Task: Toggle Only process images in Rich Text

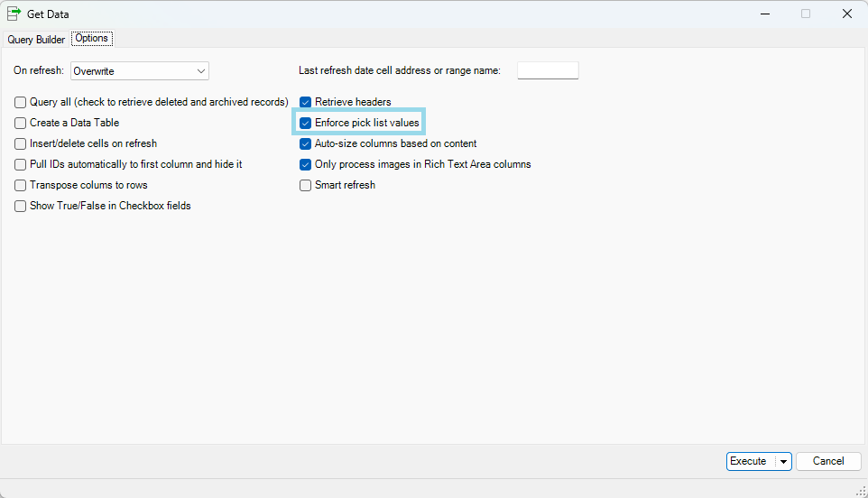Action: click(x=306, y=164)
